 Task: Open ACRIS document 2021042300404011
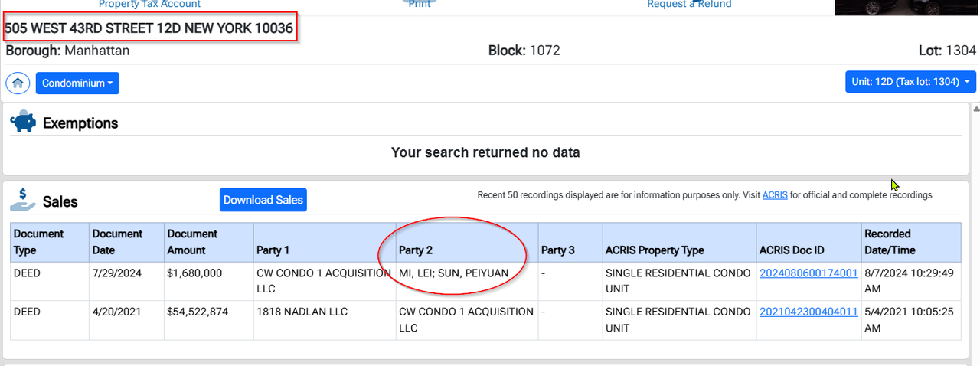click(808, 312)
